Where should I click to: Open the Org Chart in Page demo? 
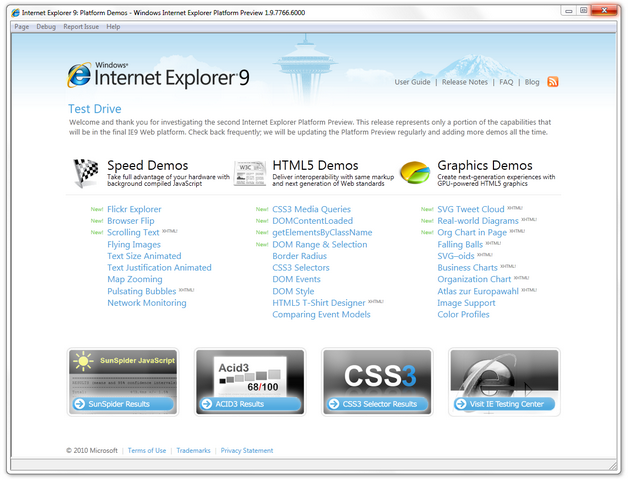pyautogui.click(x=472, y=232)
